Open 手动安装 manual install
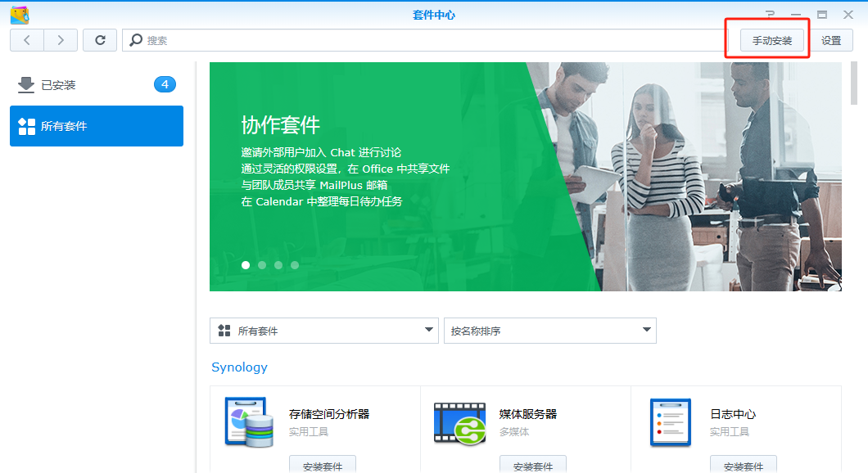The width and height of the screenshot is (868, 473). tap(771, 40)
